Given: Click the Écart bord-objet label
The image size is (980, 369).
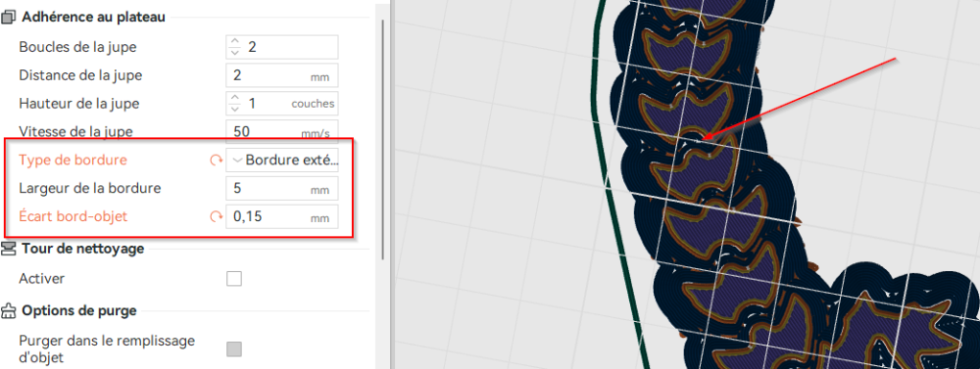Looking at the screenshot, I should 73,216.
